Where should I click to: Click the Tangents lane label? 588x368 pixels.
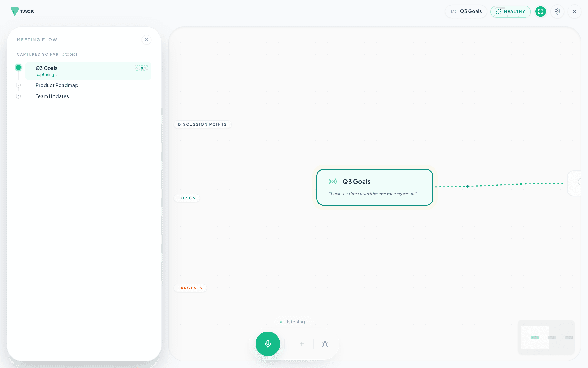[190, 288]
